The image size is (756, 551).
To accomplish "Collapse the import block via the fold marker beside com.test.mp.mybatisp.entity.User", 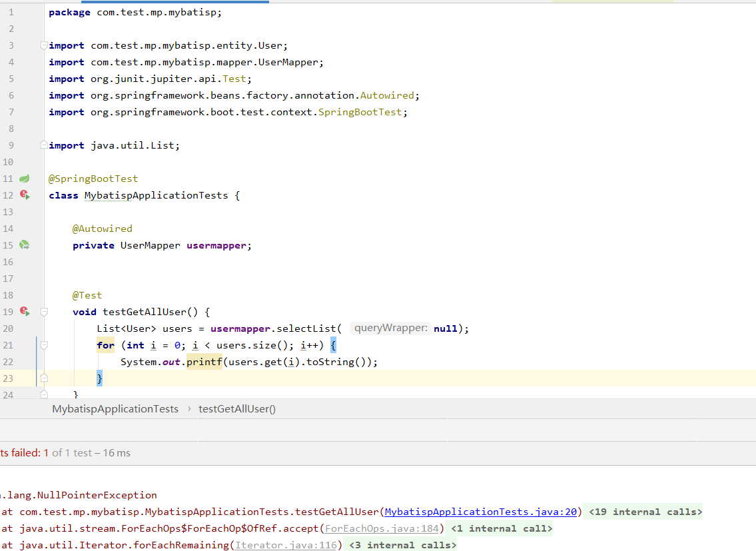I will point(44,45).
